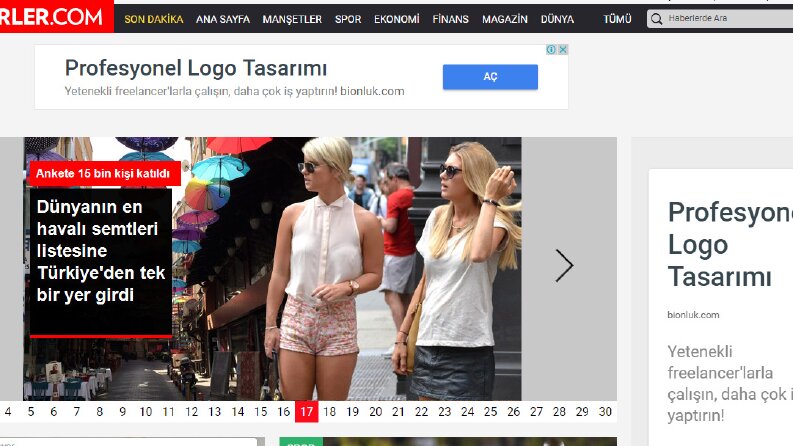
Task: Select slide number 11
Action: tap(168, 412)
